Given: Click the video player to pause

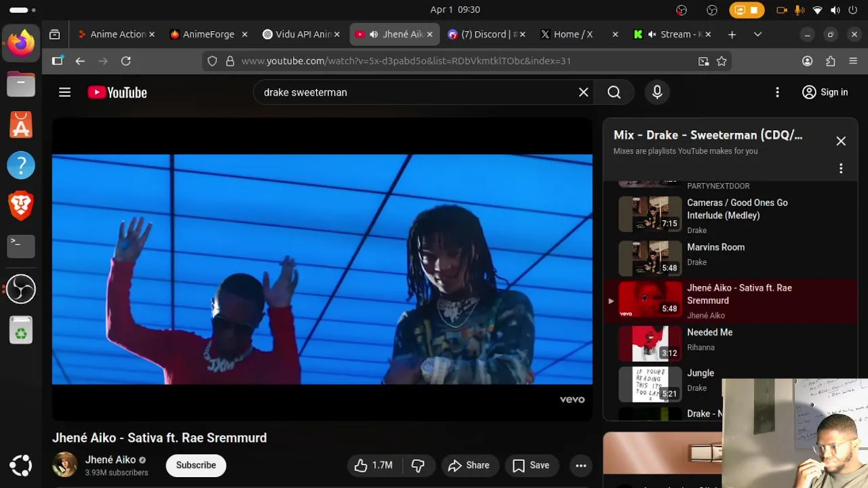Looking at the screenshot, I should click(322, 269).
